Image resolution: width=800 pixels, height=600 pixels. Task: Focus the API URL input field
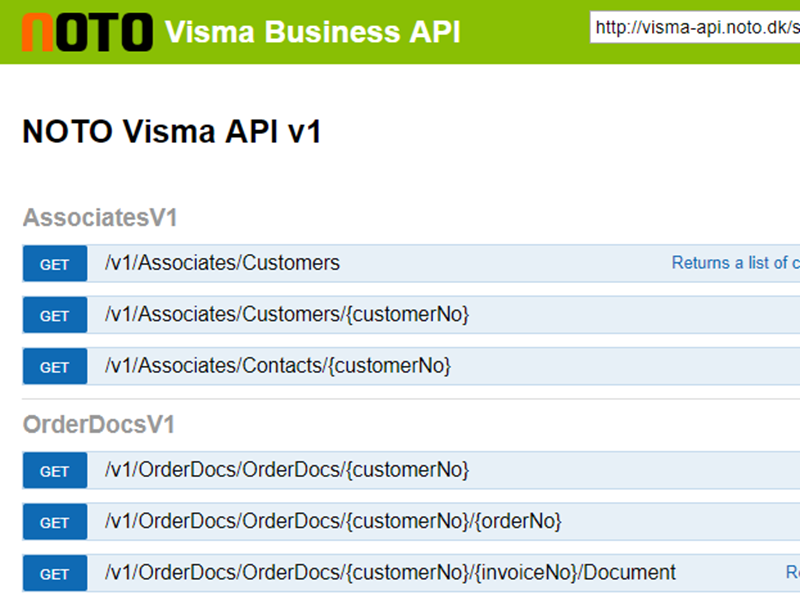[696, 28]
